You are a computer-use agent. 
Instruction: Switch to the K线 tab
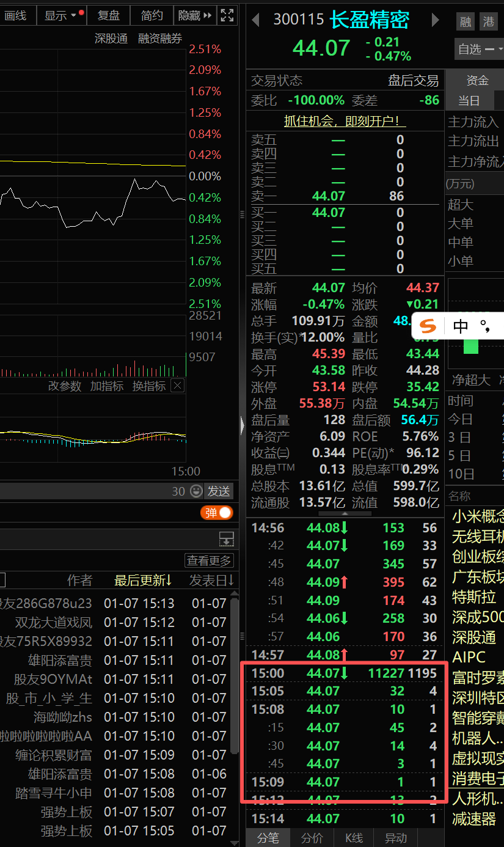point(354,837)
